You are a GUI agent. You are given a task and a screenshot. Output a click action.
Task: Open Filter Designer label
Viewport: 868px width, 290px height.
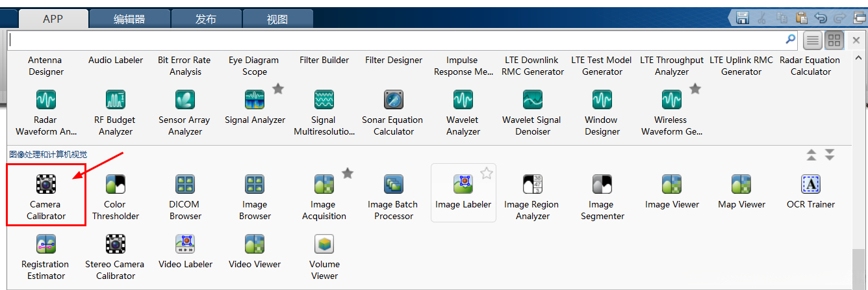tap(394, 60)
